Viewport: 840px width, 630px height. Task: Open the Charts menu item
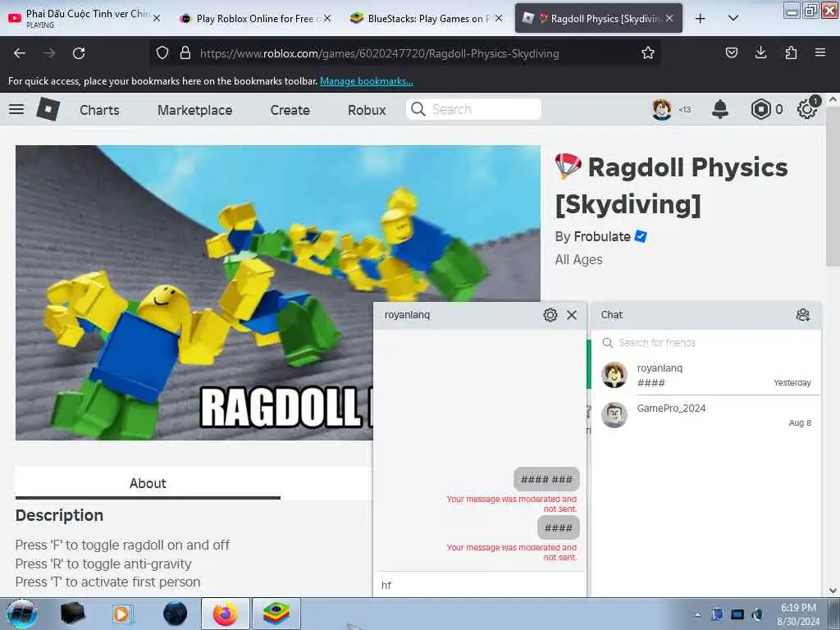click(99, 110)
